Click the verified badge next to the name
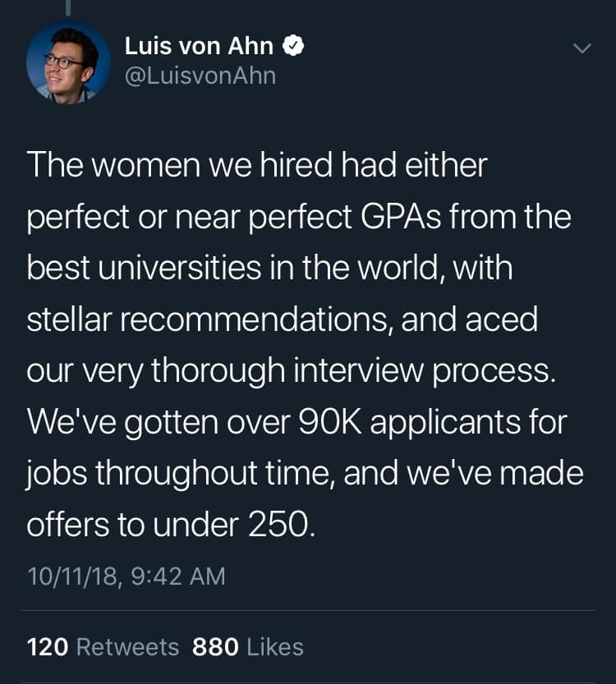616x684 pixels. click(x=293, y=47)
